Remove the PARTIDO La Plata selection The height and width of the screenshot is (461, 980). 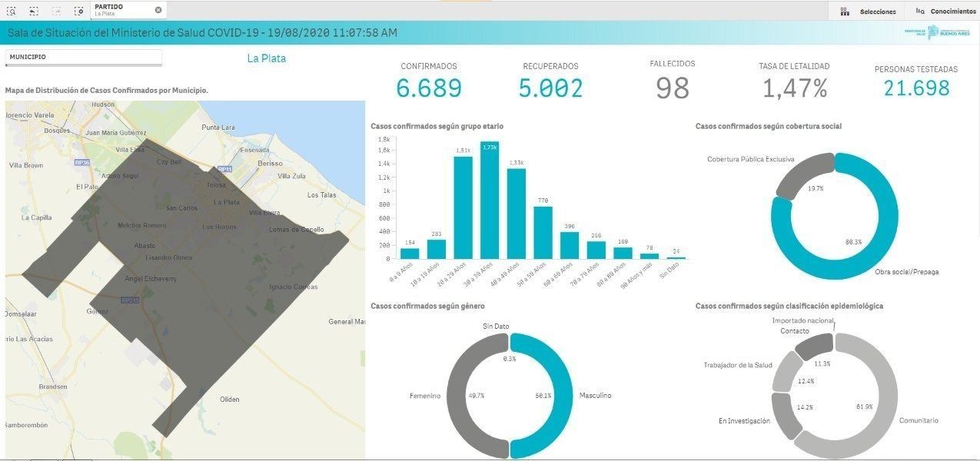point(158,10)
